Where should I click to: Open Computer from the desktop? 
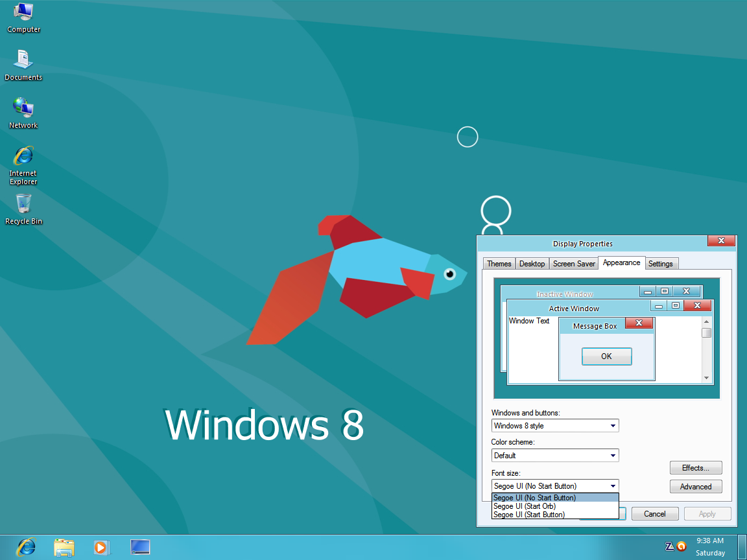(x=23, y=16)
